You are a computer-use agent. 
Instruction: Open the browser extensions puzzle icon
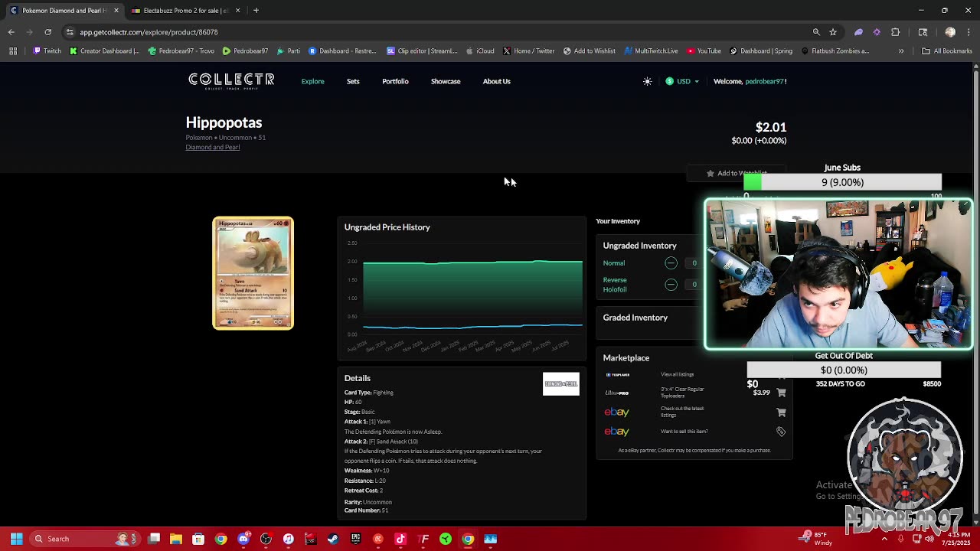[x=895, y=32]
